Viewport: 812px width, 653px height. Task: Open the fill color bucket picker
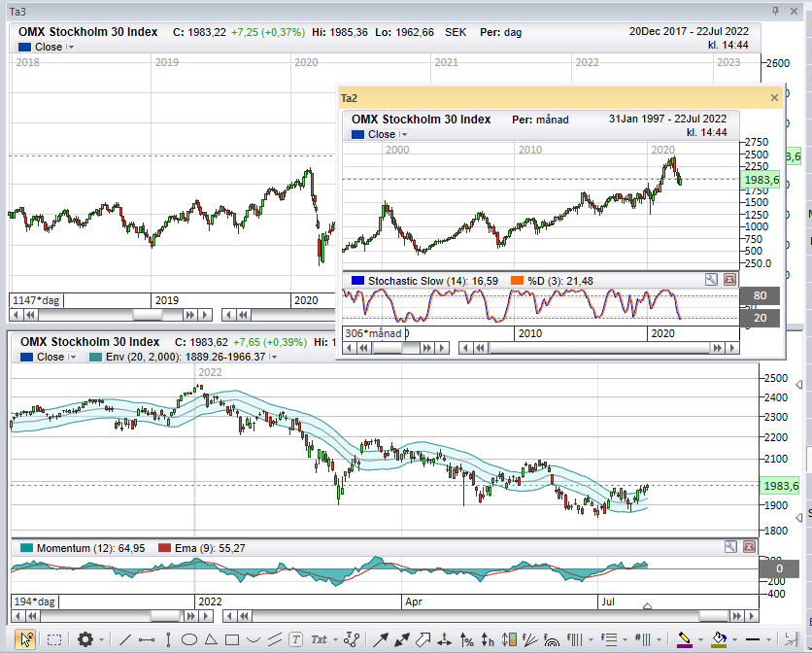[719, 640]
